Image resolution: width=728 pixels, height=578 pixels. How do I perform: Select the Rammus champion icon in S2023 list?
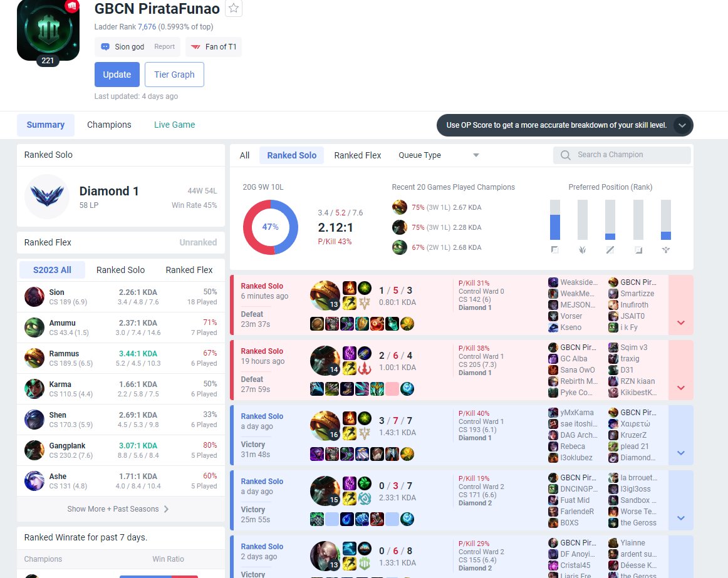pos(34,358)
